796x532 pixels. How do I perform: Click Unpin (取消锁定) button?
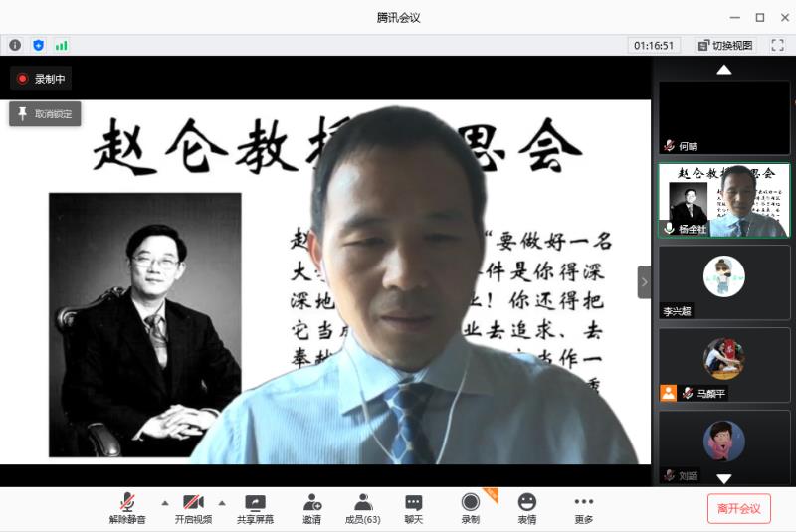coord(45,113)
